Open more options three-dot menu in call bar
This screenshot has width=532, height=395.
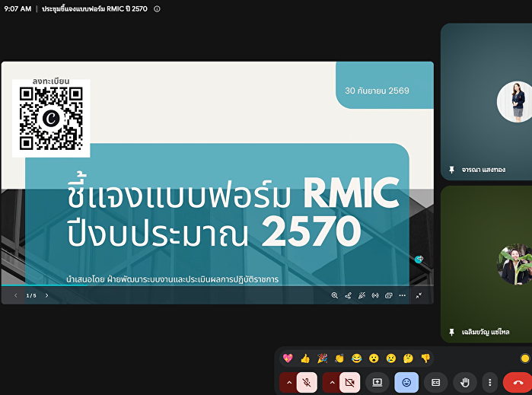pyautogui.click(x=489, y=383)
